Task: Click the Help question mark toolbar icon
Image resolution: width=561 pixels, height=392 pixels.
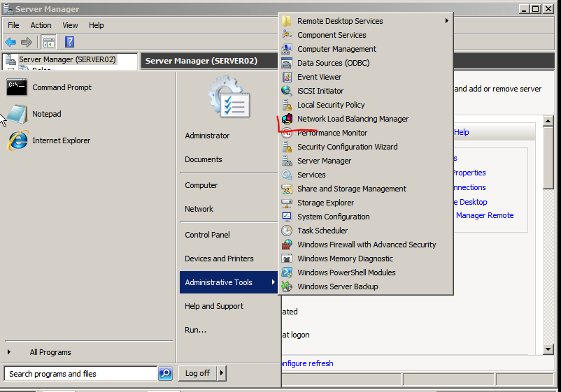Action: click(x=69, y=42)
